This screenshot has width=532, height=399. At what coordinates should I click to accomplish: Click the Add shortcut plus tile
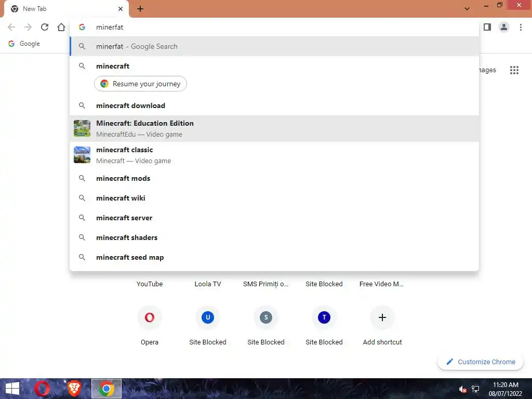(382, 325)
